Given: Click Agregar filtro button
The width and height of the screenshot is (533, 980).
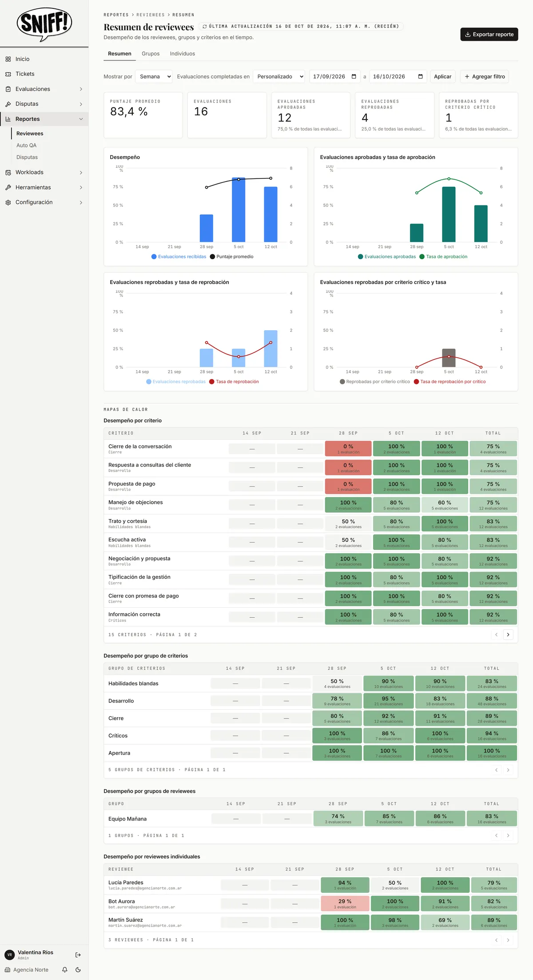Looking at the screenshot, I should click(485, 76).
